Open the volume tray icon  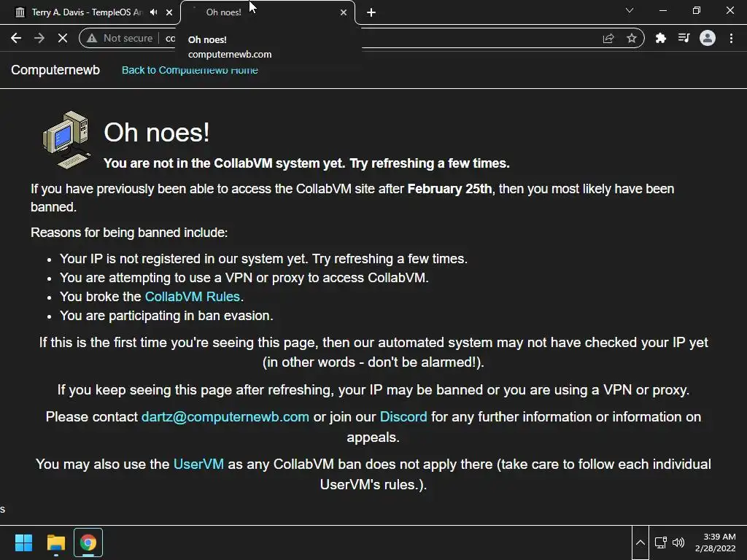pos(678,542)
